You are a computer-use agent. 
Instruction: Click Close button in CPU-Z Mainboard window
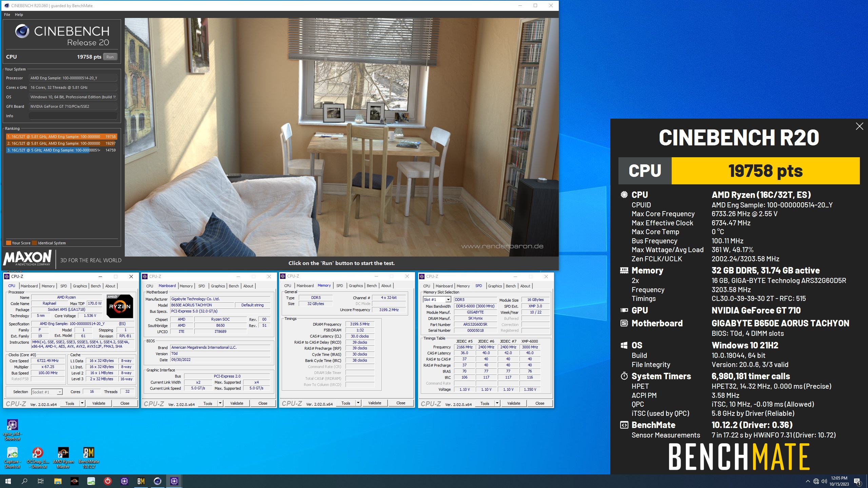(263, 403)
